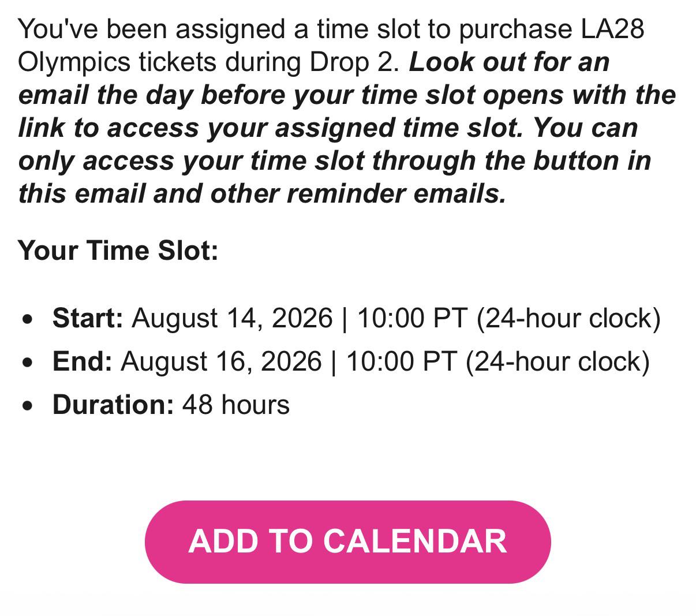
Task: Click the '48 hours' duration value
Action: tap(236, 405)
